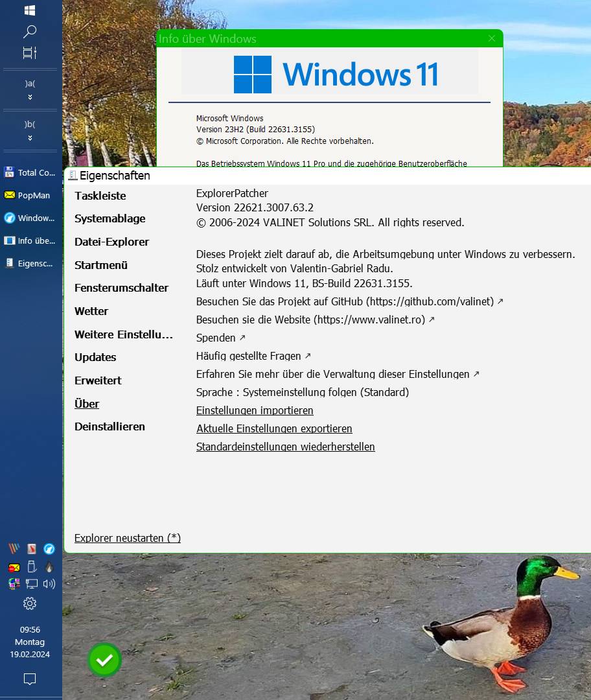Open the Deinstallieren section

click(x=110, y=426)
